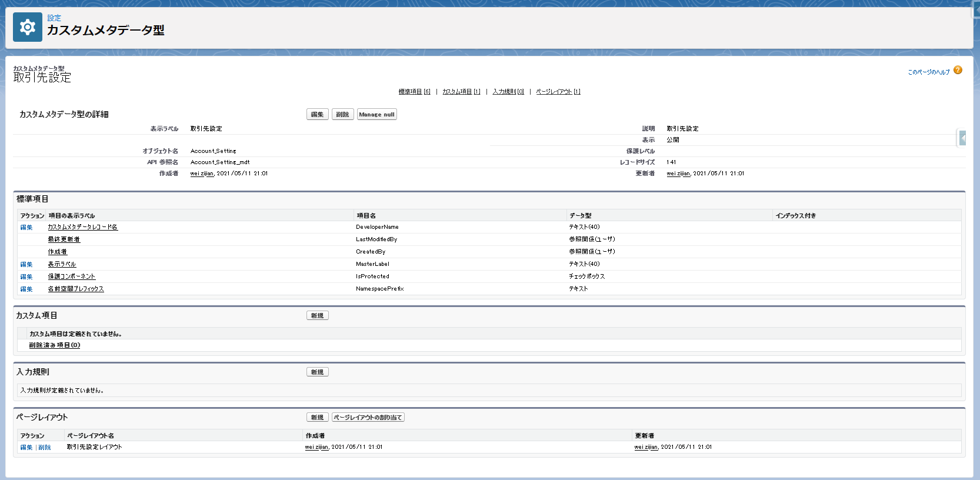Select the record size value 141
This screenshot has width=980, height=480.
click(x=671, y=162)
